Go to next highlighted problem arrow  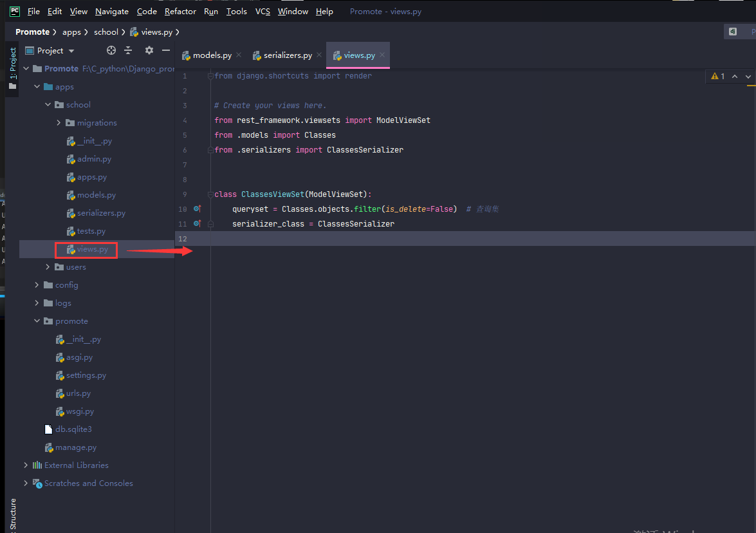[748, 76]
